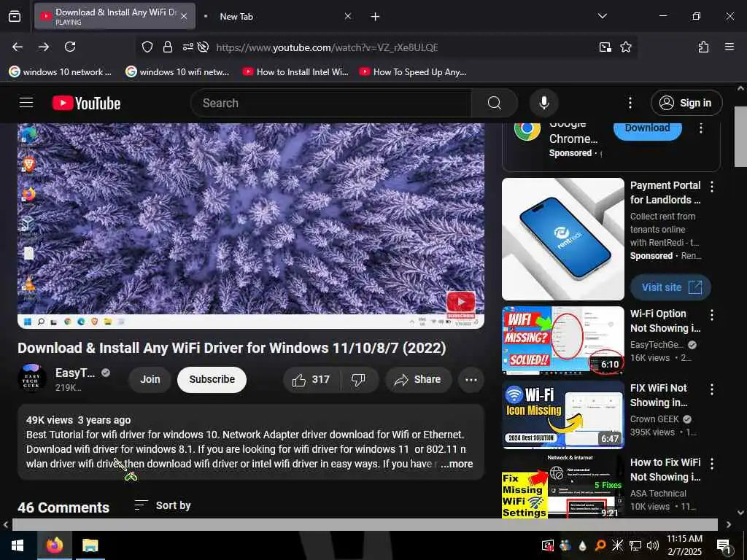Image resolution: width=747 pixels, height=560 pixels.
Task: Click the YouTube search magnifier button
Action: coord(495,103)
